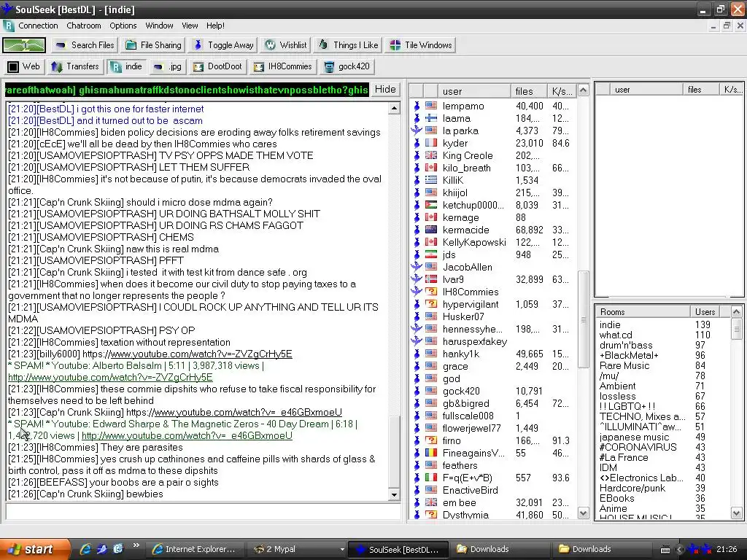Click the flag icon beside KilliK
747x560 pixels.
click(x=431, y=180)
